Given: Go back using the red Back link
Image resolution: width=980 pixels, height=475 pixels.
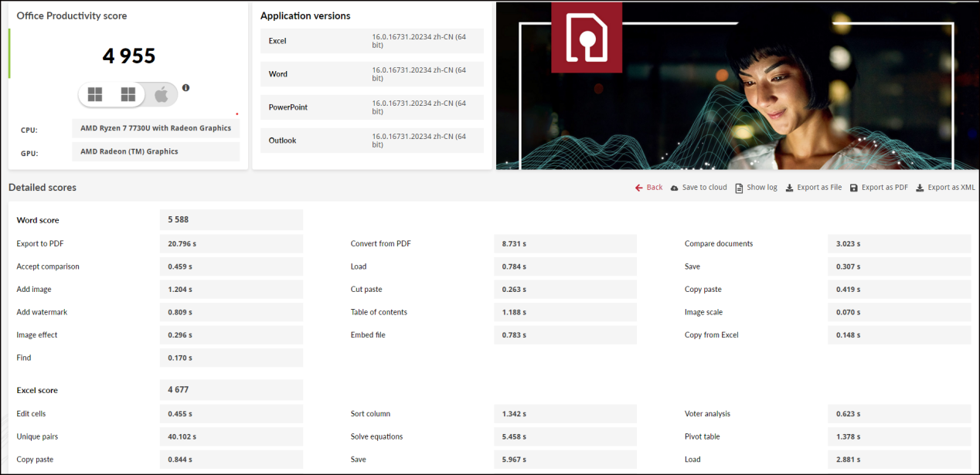Looking at the screenshot, I should coord(648,188).
